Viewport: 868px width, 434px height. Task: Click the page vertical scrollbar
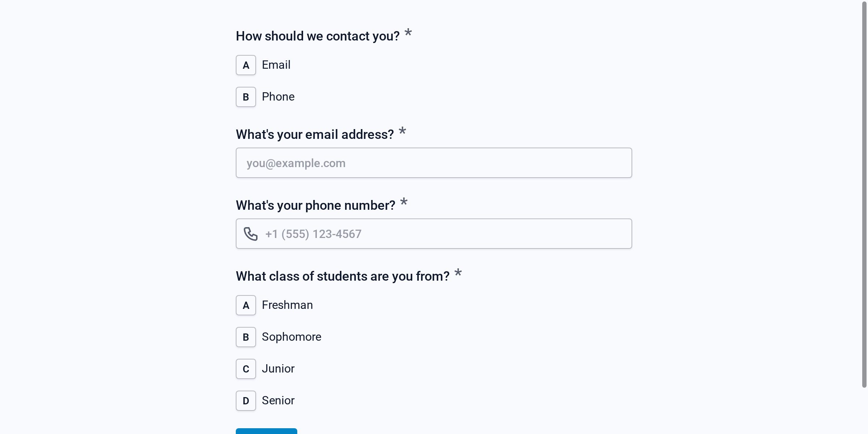click(864, 195)
